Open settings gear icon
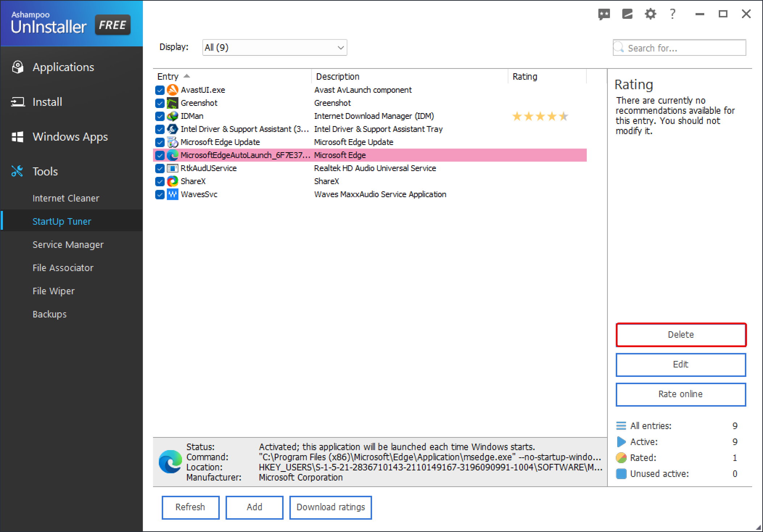 (x=650, y=14)
